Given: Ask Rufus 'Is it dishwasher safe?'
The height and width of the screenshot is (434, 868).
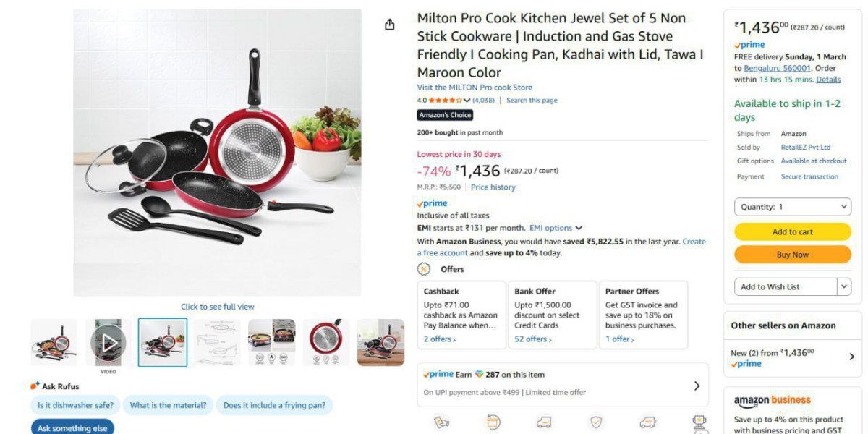Looking at the screenshot, I should coord(75,405).
